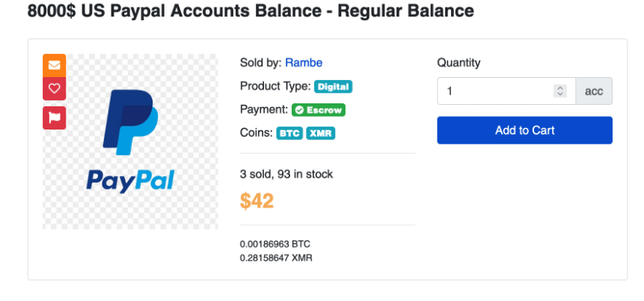Click the red flag report icon
Screen dimensions: 644x301
[54, 117]
